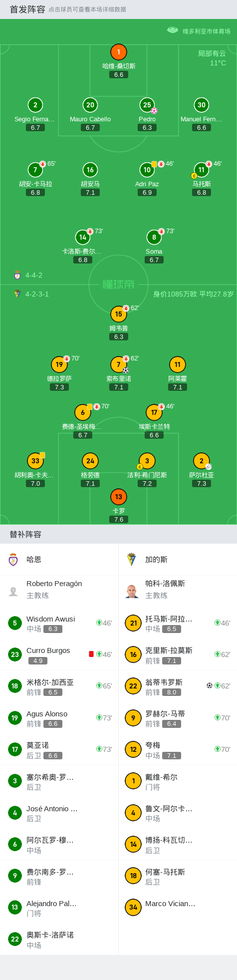Open substitute Wisdom Awusi's row
Viewport: 237px width, 980px height.
[x=59, y=623]
